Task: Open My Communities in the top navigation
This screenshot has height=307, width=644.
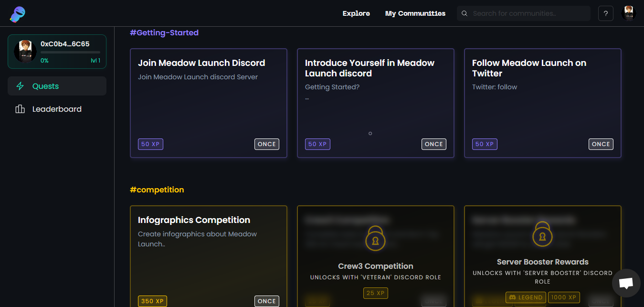Action: (415, 13)
